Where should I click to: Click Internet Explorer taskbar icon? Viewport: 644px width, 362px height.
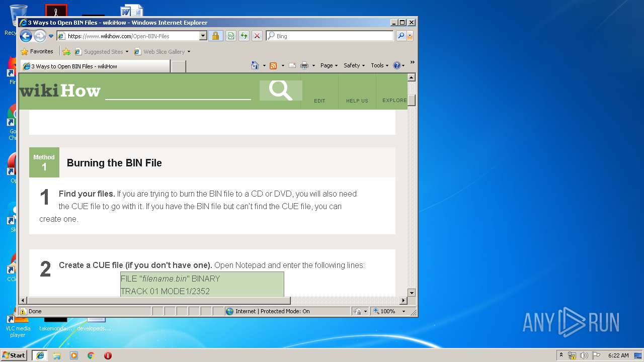tap(40, 355)
